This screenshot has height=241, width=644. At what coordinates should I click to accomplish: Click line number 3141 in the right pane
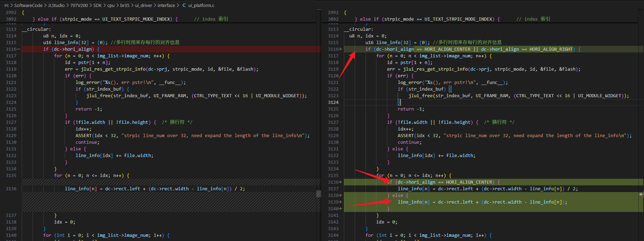[333, 215]
